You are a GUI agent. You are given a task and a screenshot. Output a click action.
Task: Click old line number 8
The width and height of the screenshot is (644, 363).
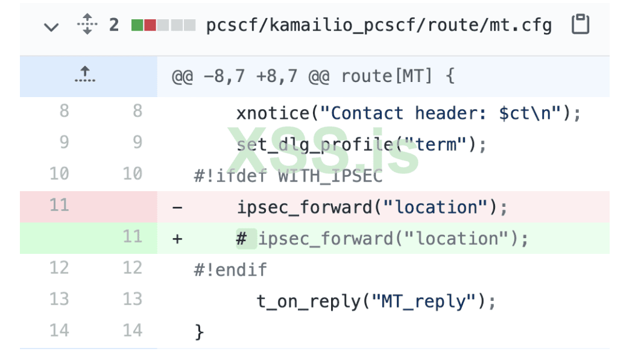[x=64, y=112]
